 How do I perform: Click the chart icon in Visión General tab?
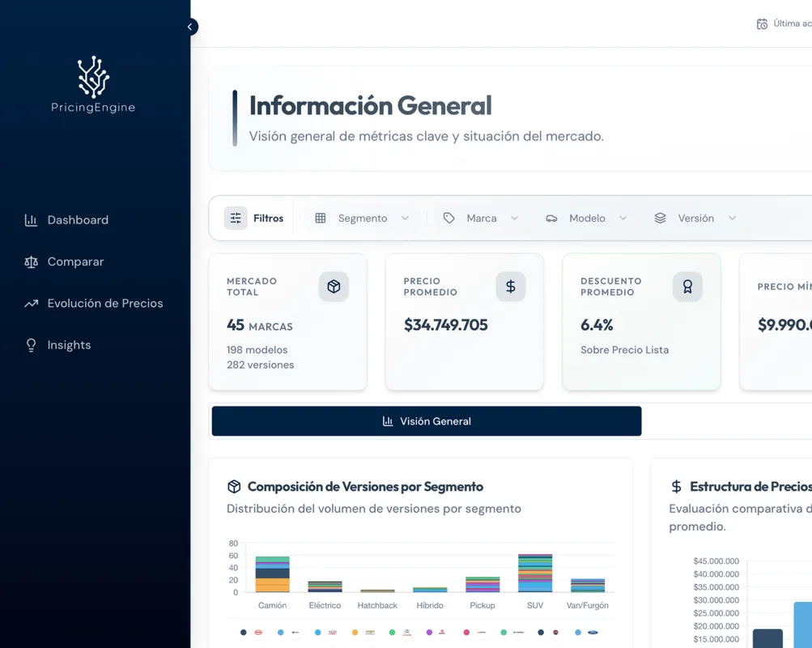tap(388, 421)
